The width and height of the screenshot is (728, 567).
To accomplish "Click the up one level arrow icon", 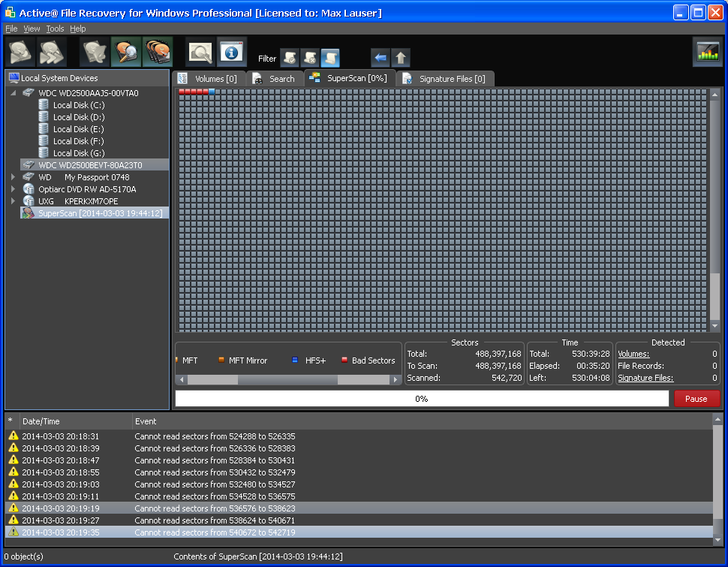I will click(x=401, y=58).
